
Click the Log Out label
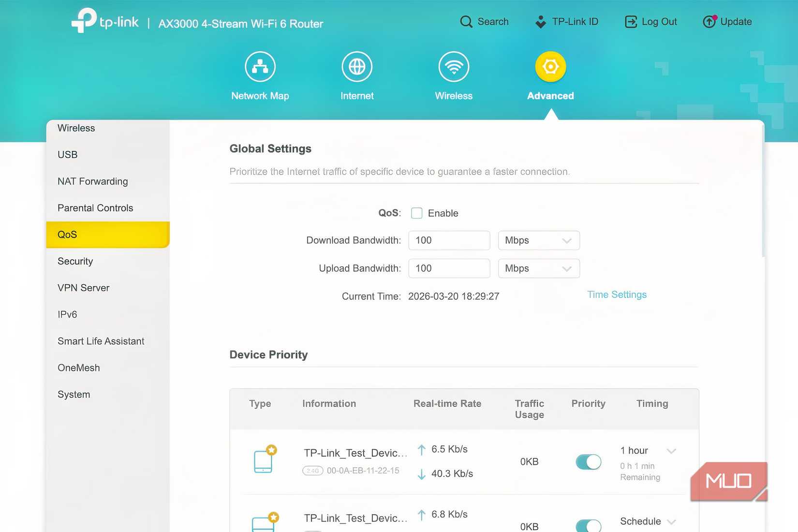pos(659,22)
